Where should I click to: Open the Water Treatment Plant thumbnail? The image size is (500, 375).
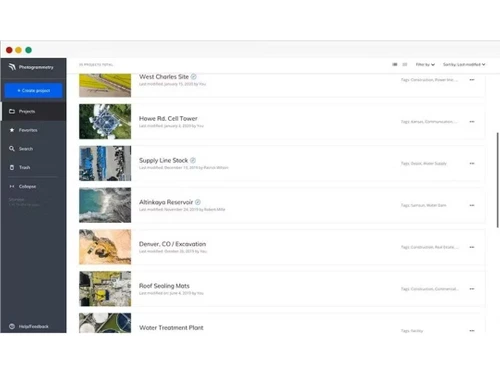pyautogui.click(x=105, y=323)
